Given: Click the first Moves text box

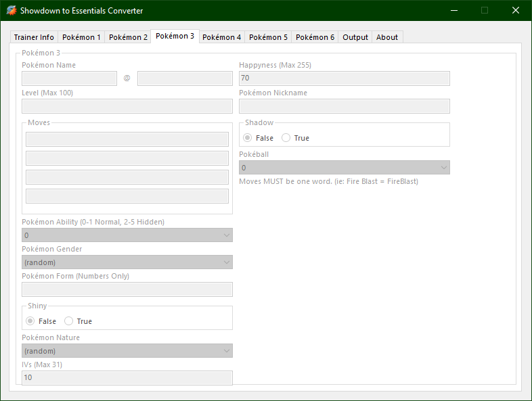Looking at the screenshot, I should coord(127,139).
